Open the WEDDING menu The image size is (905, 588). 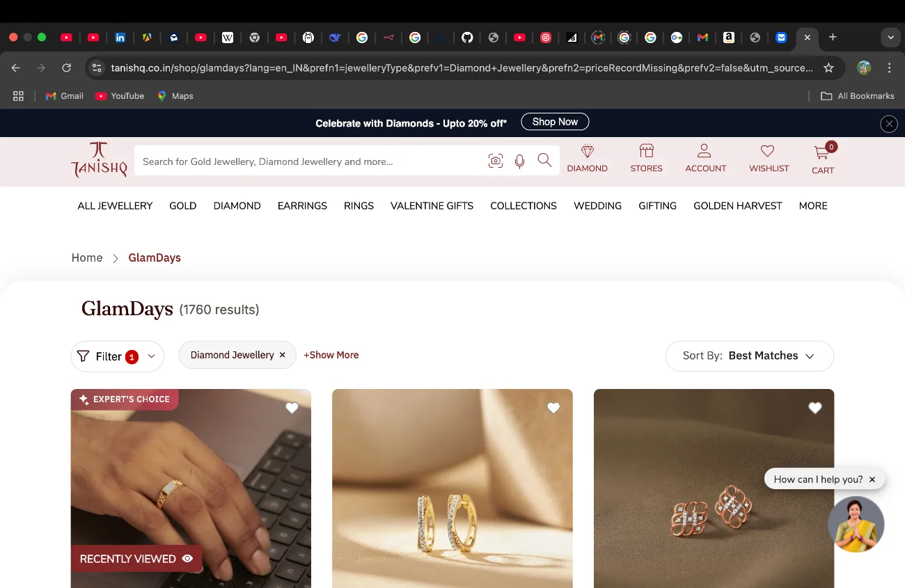[x=597, y=206]
